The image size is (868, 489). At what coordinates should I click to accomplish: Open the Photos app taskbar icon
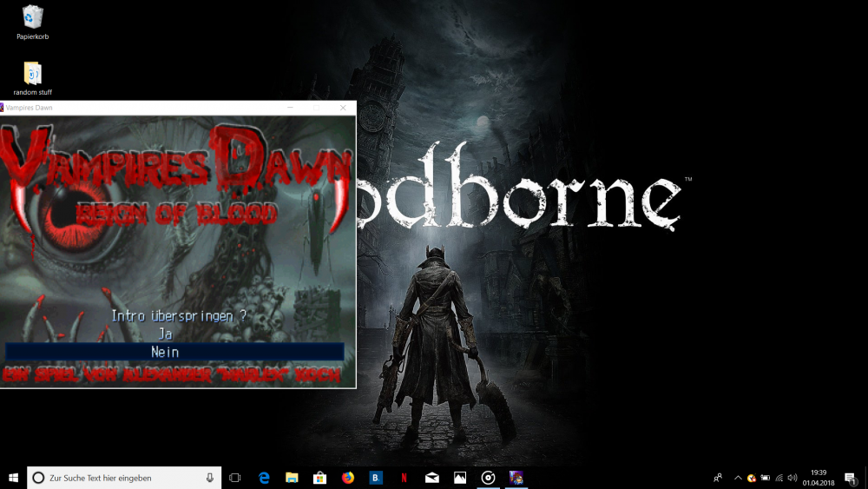point(460,478)
